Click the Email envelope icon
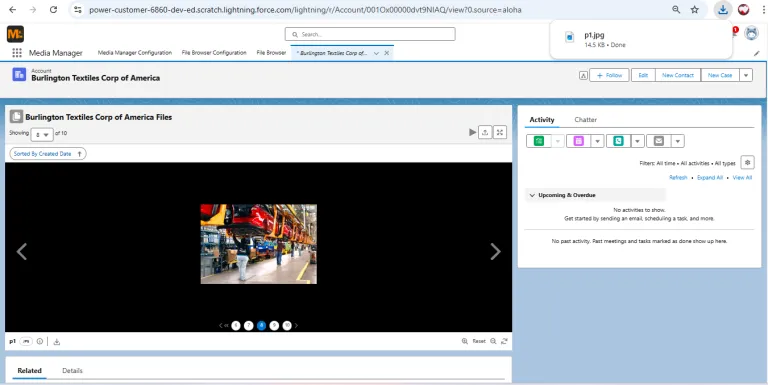Screen dimensions: 768x385 pos(659,141)
